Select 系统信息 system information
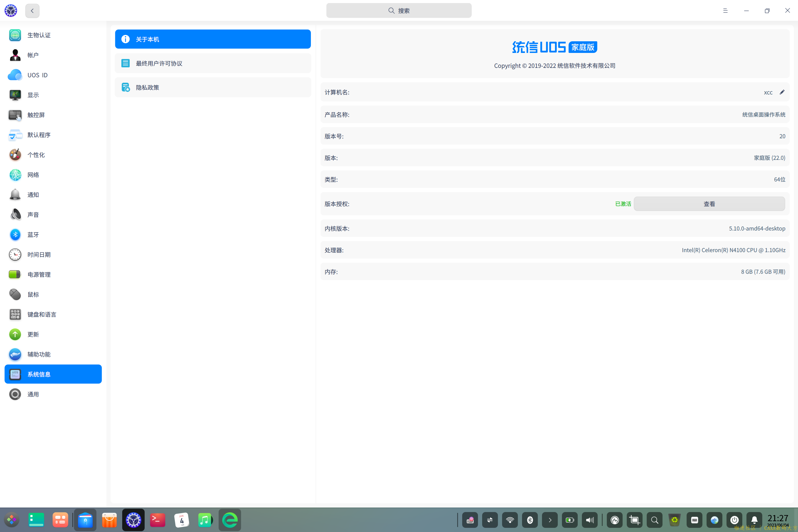 53,374
